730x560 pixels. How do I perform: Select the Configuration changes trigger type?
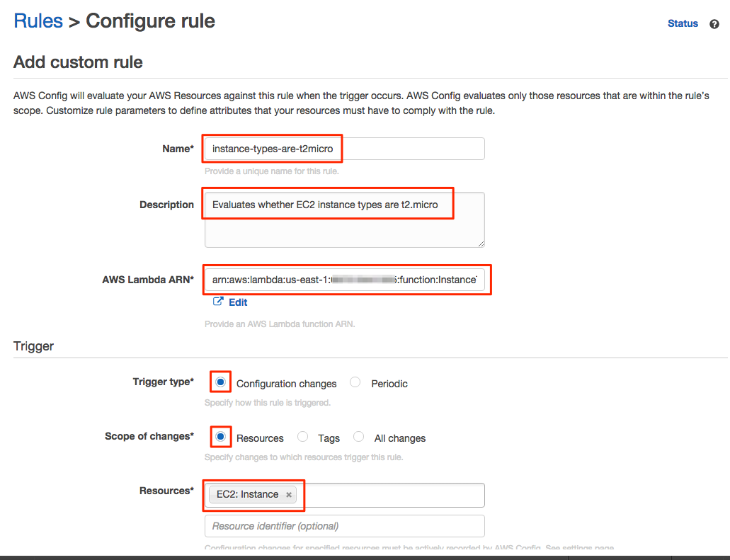click(x=220, y=382)
